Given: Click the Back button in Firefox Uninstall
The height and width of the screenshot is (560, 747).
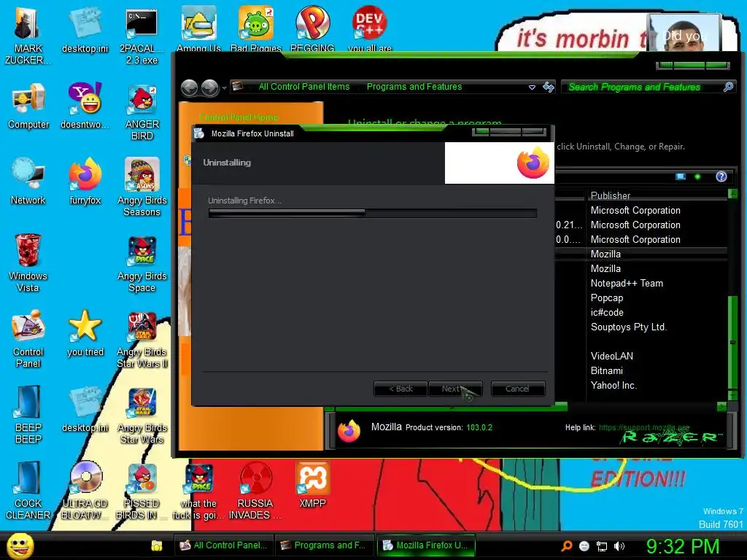Looking at the screenshot, I should [400, 389].
